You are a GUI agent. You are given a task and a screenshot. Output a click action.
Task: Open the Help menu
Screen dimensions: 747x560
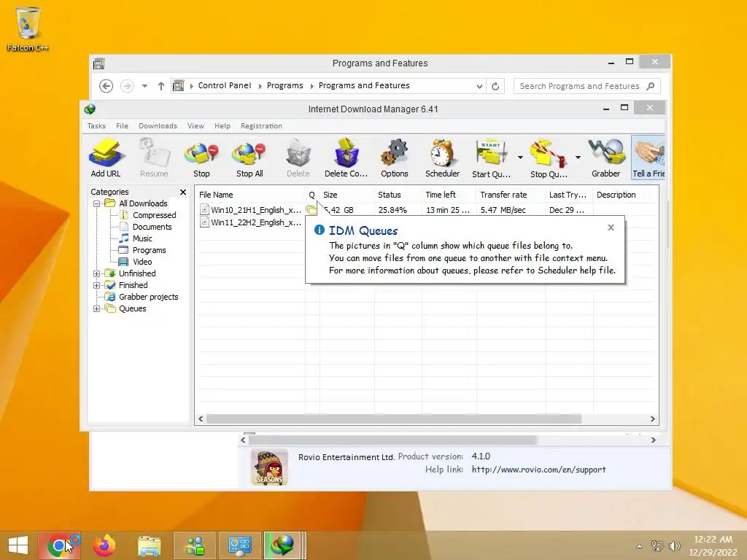[x=222, y=125]
